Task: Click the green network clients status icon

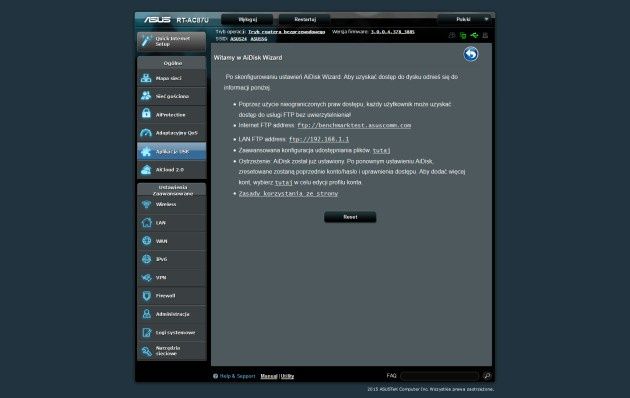Action: pos(463,35)
